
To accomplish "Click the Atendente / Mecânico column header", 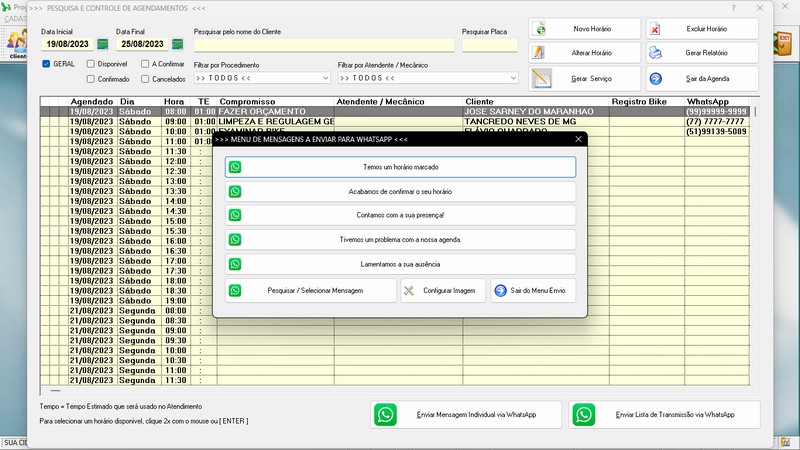I will (x=380, y=102).
